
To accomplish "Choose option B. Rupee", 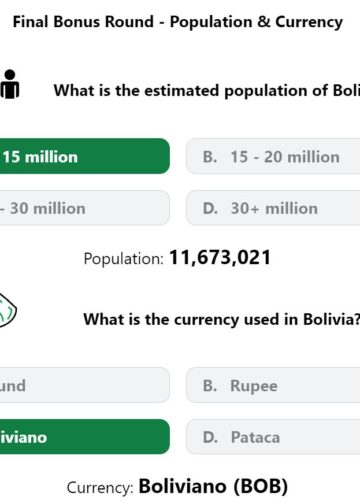I will (273, 385).
